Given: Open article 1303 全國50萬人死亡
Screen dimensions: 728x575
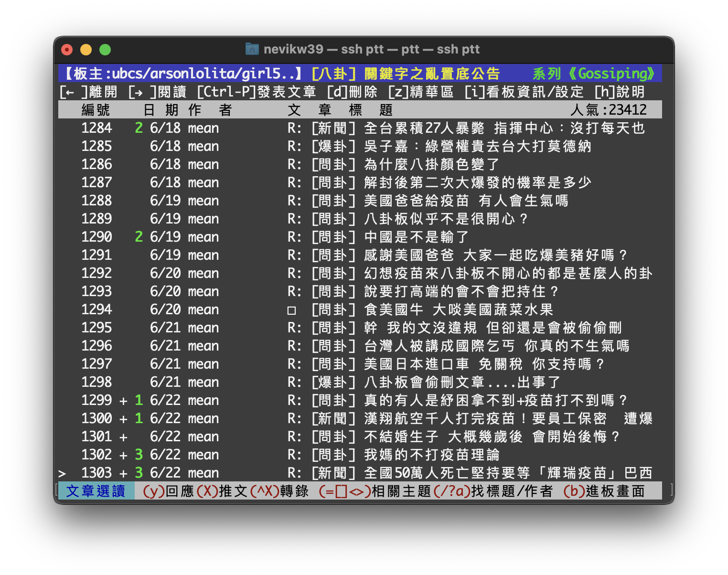Looking at the screenshot, I should (360, 473).
